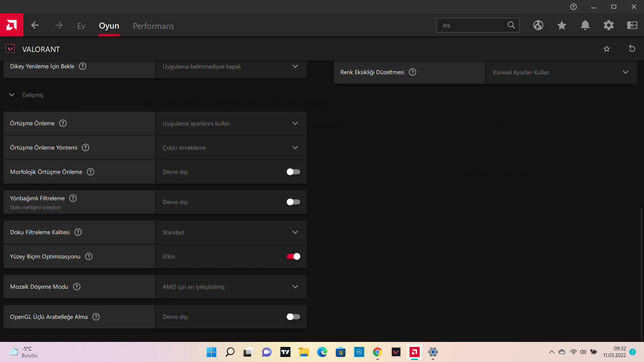
Task: Open the notifications bell icon
Action: tap(585, 25)
